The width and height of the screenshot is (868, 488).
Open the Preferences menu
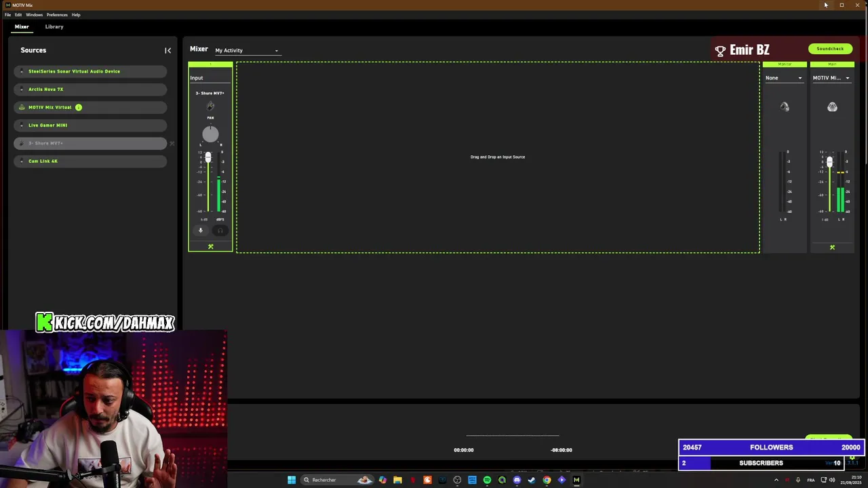pos(57,15)
